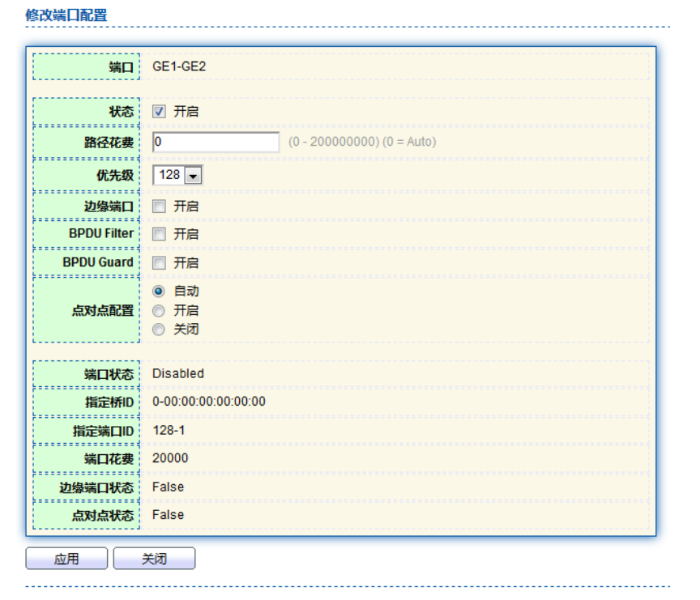The image size is (700, 600).
Task: Tick the BPDU Filter checkbox
Action: [x=160, y=234]
